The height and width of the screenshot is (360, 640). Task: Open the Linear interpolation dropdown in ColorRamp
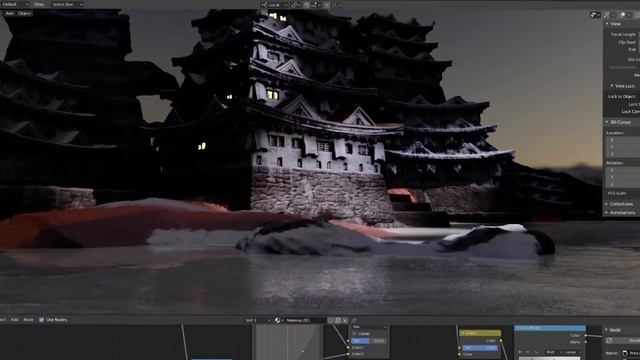tap(572, 352)
